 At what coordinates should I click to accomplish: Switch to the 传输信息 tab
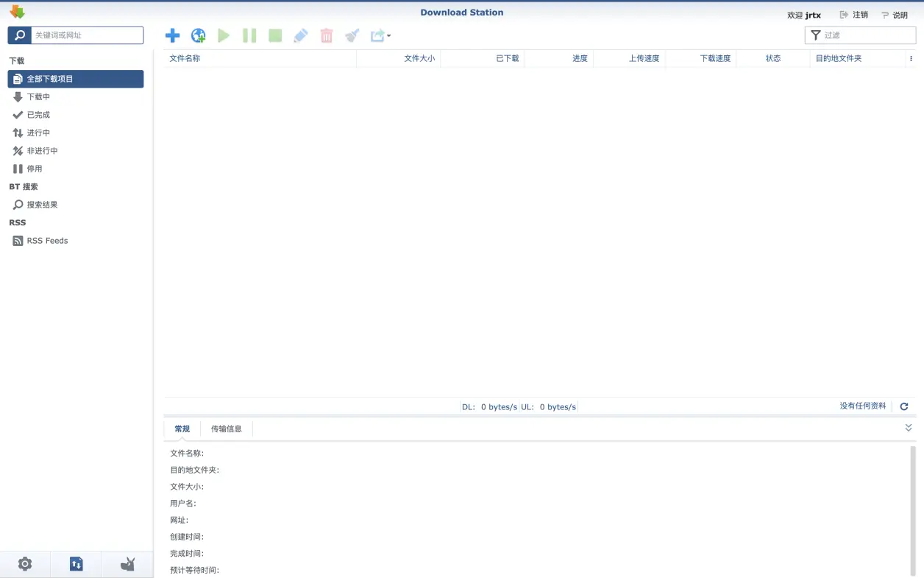[x=225, y=428]
